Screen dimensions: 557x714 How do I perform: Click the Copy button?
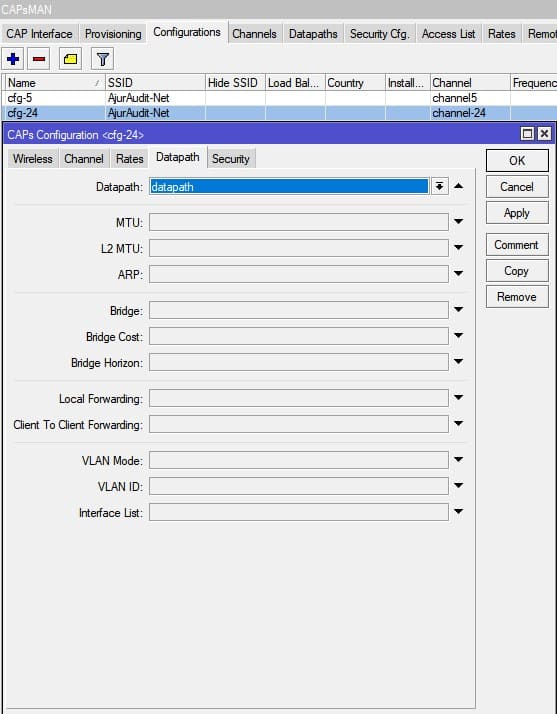(x=517, y=271)
